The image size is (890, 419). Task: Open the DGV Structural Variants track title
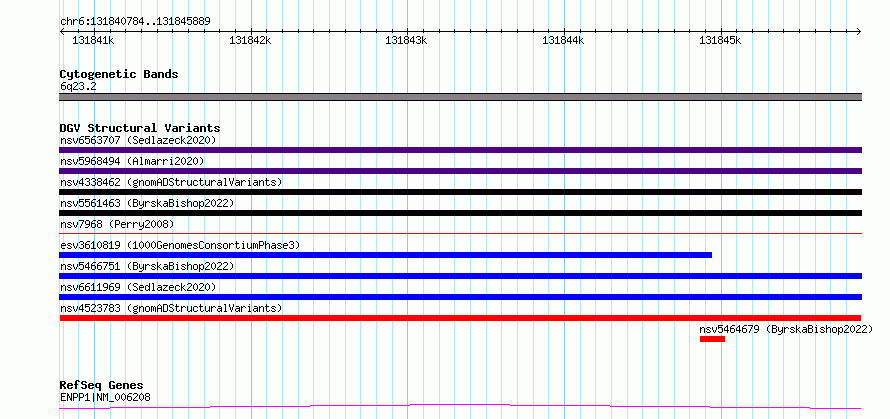click(x=140, y=128)
